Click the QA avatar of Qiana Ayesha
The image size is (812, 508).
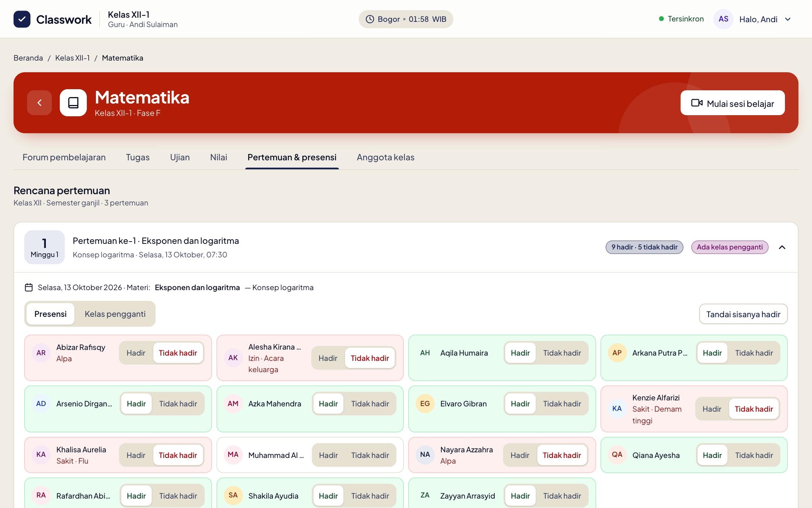[x=617, y=455]
